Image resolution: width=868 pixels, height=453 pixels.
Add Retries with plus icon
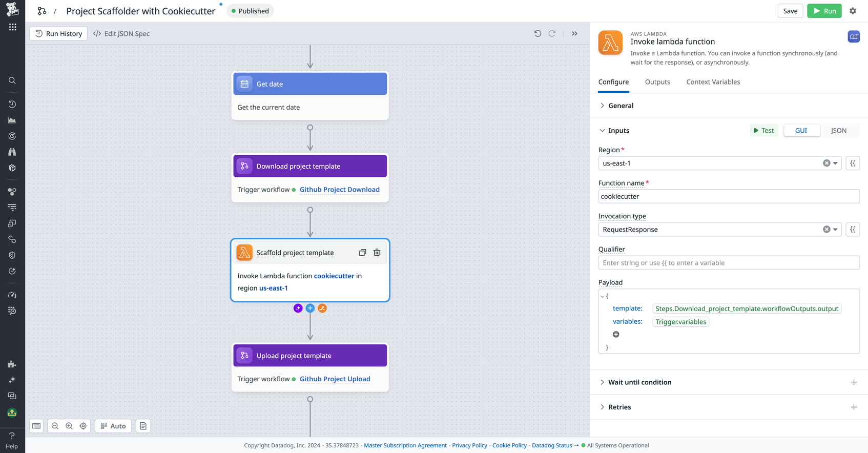854,407
